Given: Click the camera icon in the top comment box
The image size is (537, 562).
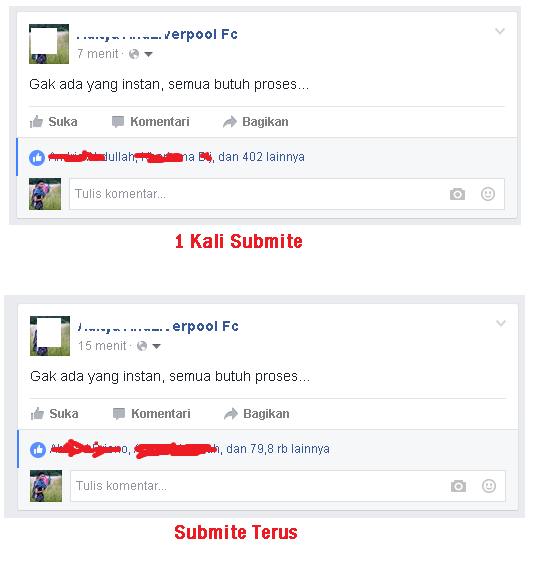Looking at the screenshot, I should click(457, 194).
